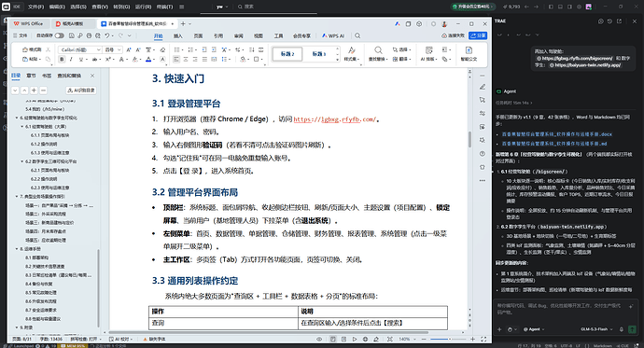Screen dimensions: 644x348
Task: Select the 标题 3 heading style
Action: (x=319, y=54)
